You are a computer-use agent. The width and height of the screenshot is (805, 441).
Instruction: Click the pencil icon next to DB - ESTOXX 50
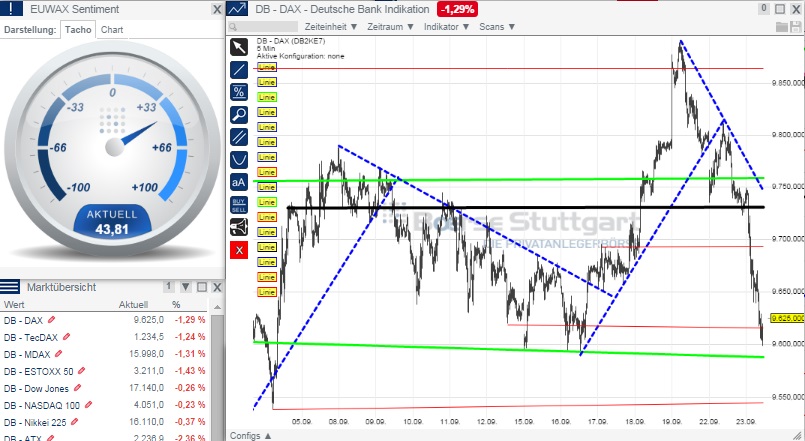point(81,371)
